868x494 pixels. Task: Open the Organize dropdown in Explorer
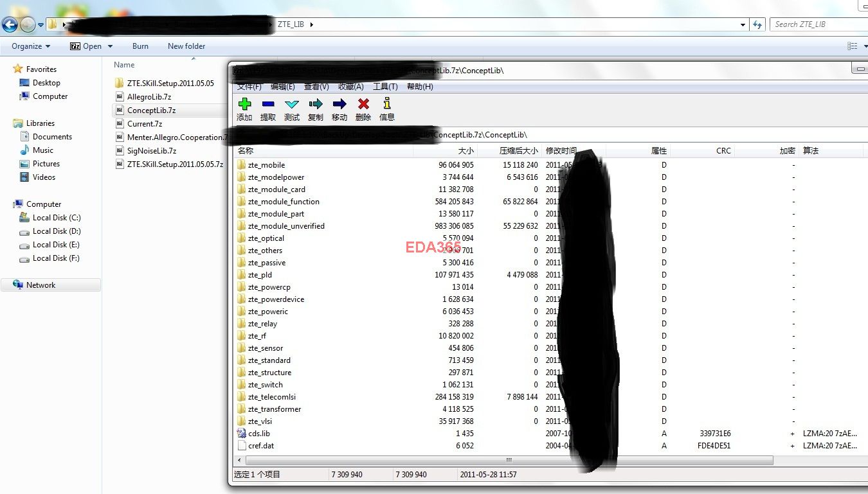point(31,46)
